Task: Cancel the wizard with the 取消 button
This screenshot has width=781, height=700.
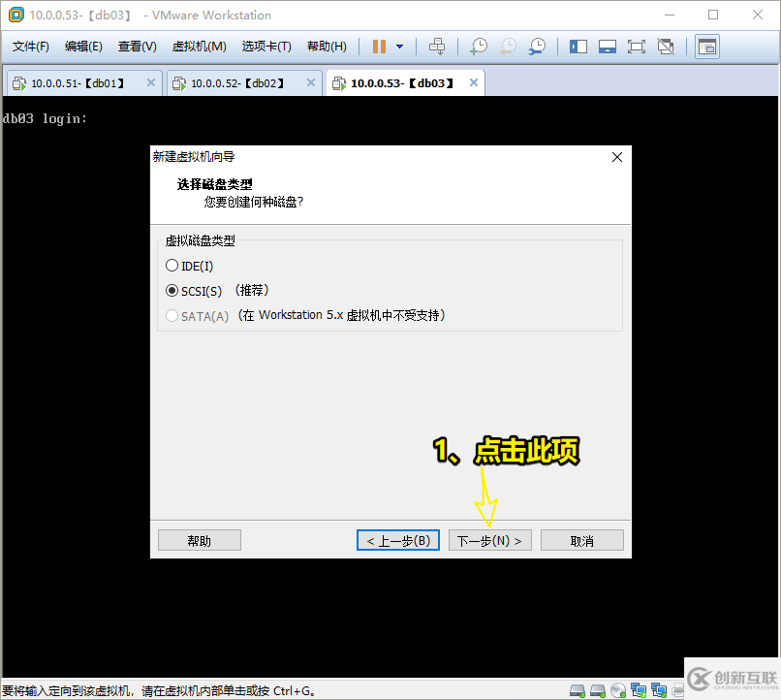Action: [581, 540]
